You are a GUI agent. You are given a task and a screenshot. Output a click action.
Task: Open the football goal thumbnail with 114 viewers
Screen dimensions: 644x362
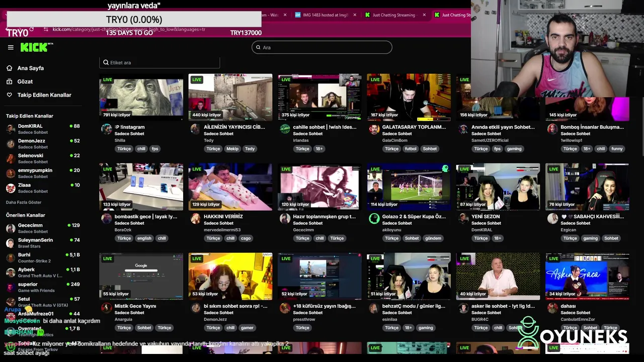click(x=409, y=187)
